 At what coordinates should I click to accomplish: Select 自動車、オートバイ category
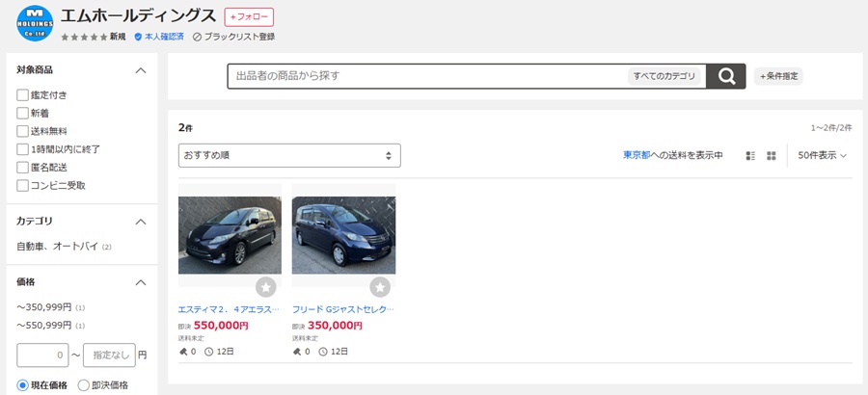57,247
